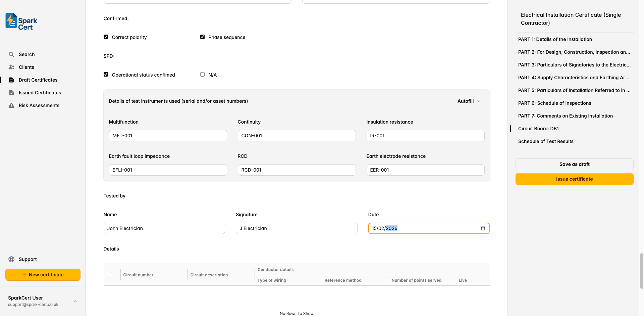Click the page vertical scrollbar thumb
Screen dimensions: 644x316
[x=642, y=270]
